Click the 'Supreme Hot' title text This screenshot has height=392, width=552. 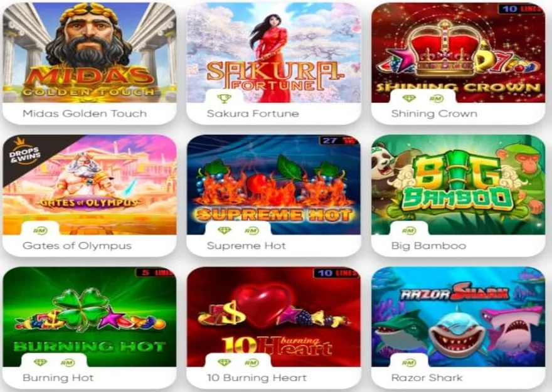(247, 246)
